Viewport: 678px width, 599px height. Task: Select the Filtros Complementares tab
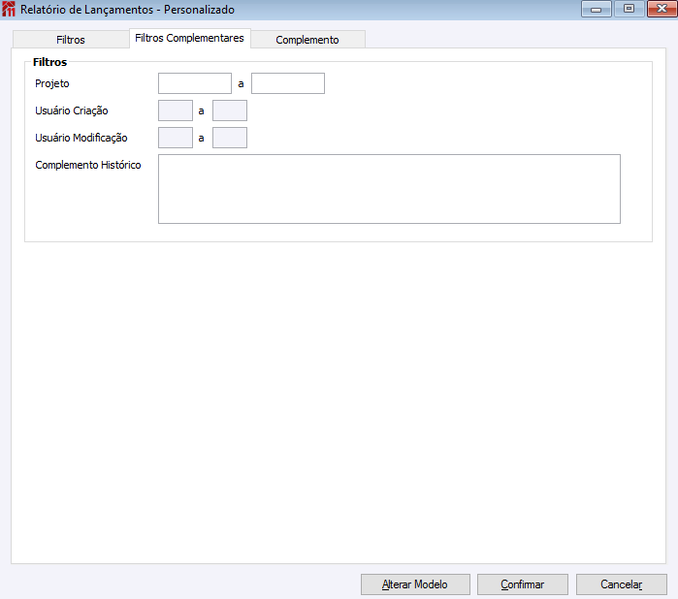pos(190,38)
